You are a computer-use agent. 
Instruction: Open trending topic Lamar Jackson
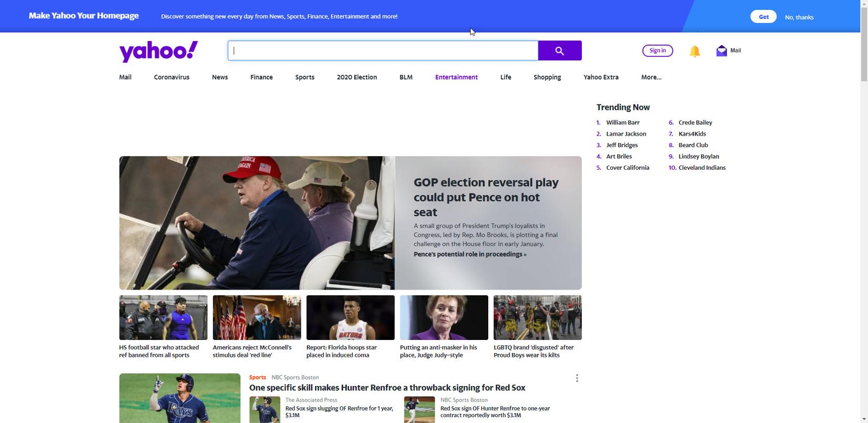tap(626, 134)
